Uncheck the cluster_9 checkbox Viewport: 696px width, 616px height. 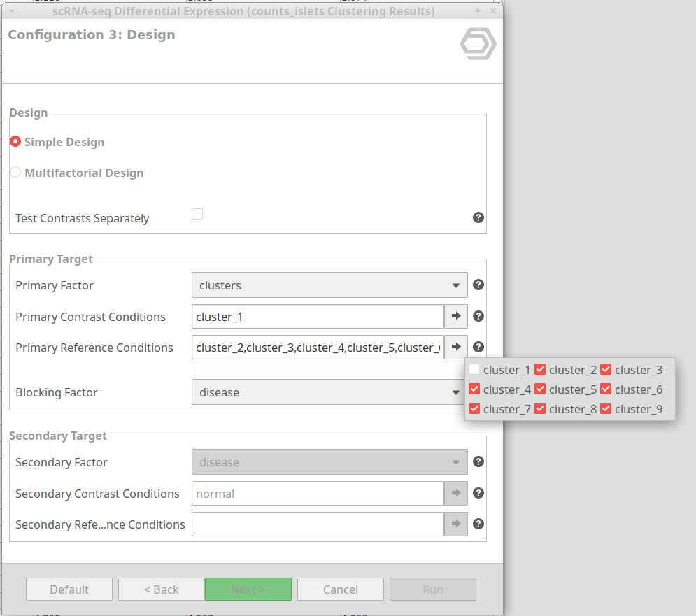tap(606, 408)
